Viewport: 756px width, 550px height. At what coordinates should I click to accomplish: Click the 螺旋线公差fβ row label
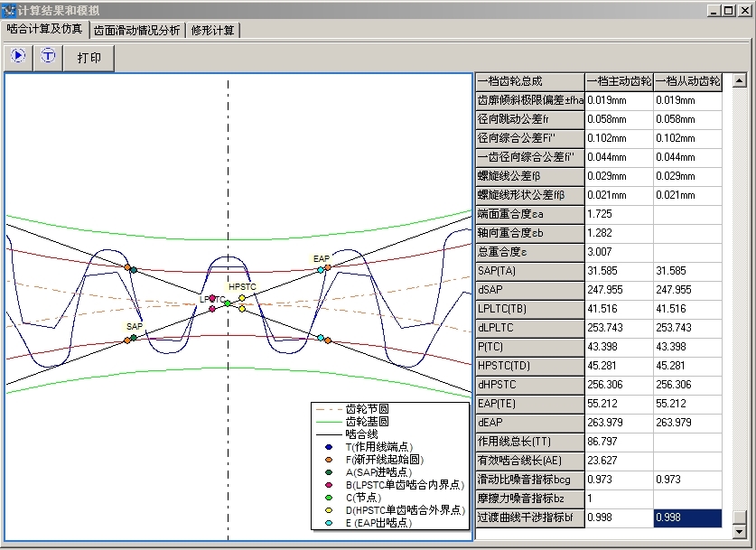[x=529, y=176]
